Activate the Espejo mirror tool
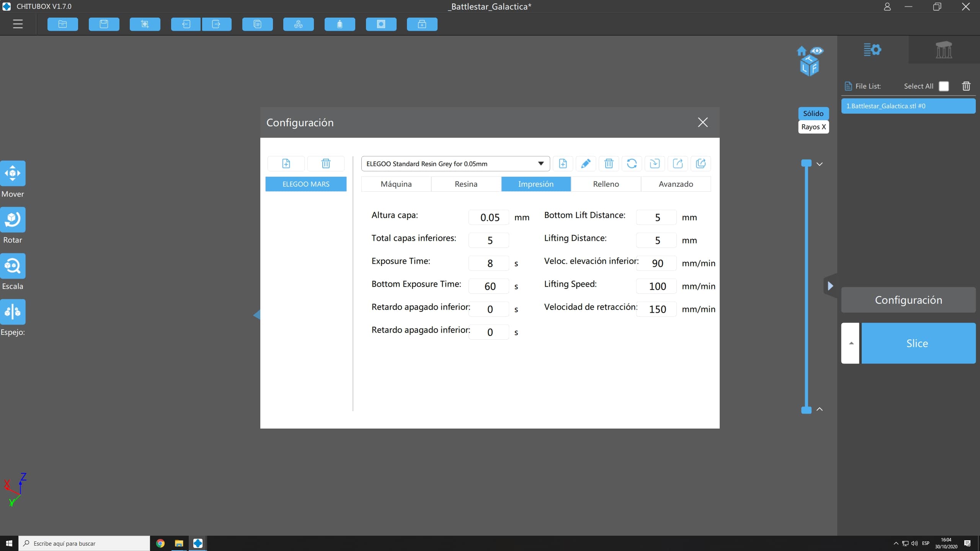 point(13,311)
